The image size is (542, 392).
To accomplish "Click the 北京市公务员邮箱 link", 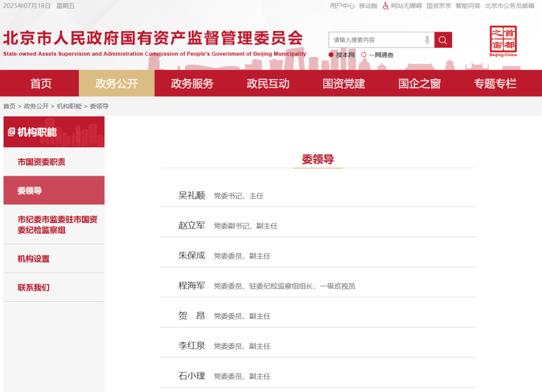I will point(509,6).
